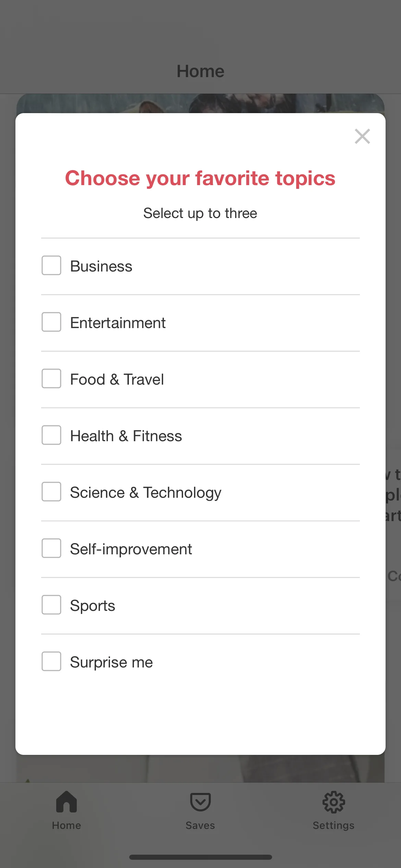The image size is (401, 868).
Task: Switch to the Settings tab label
Action: coord(333,825)
